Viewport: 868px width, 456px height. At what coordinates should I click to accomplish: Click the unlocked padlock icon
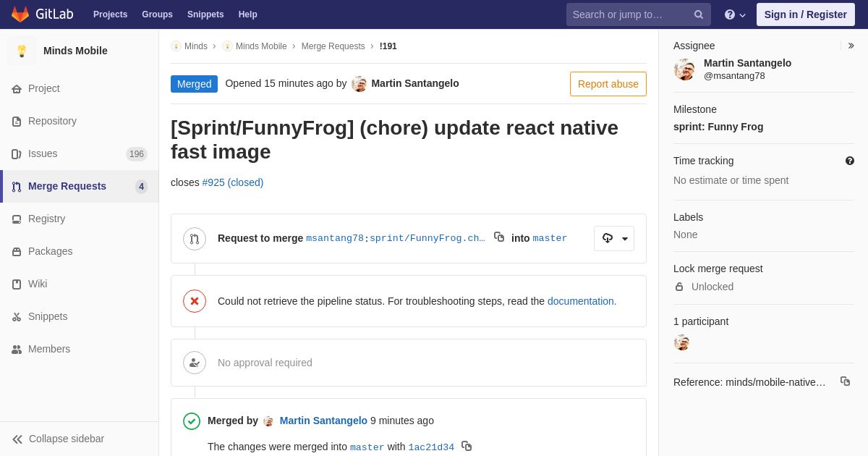click(679, 287)
